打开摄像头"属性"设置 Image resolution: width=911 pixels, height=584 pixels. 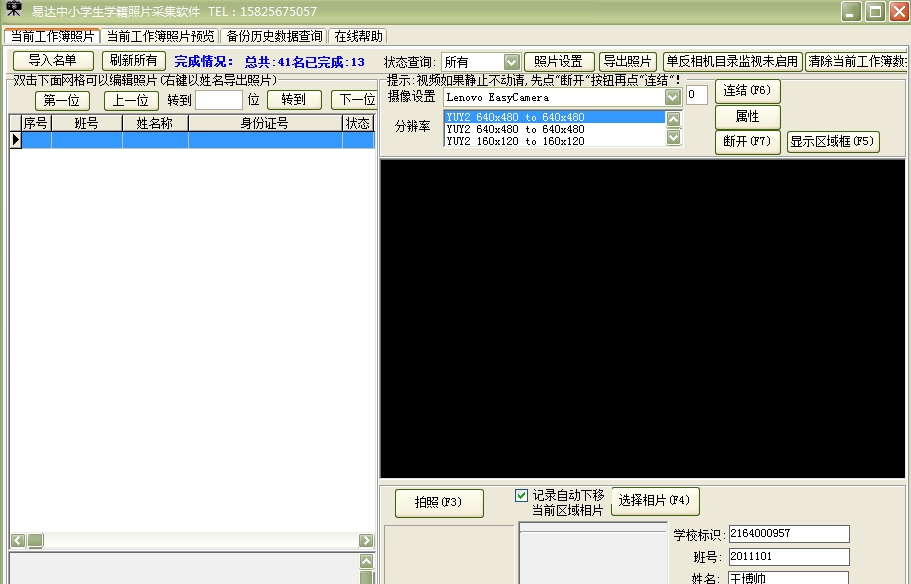[747, 117]
